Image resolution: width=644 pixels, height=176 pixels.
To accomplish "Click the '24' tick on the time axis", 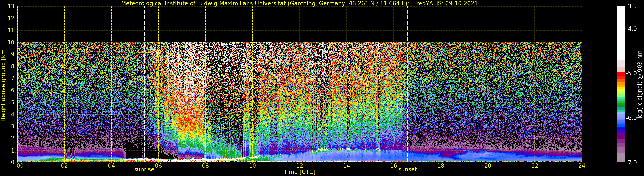I will pos(582,166).
